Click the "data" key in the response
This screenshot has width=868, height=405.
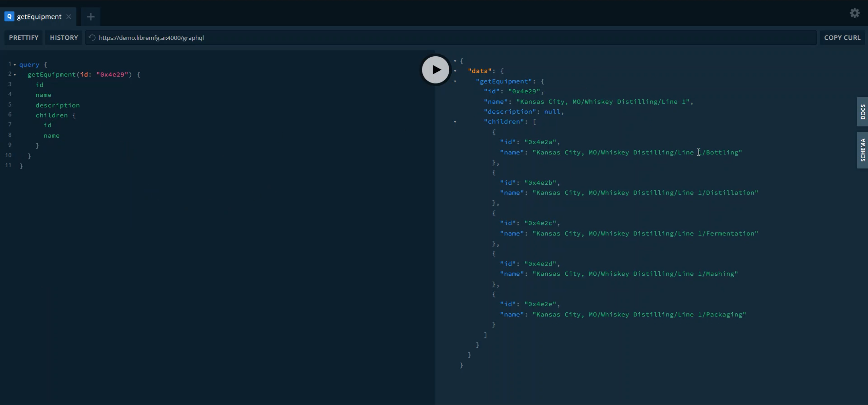pyautogui.click(x=479, y=71)
